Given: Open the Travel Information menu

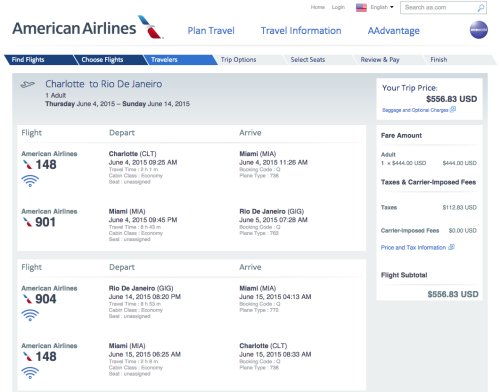Looking at the screenshot, I should click(301, 31).
